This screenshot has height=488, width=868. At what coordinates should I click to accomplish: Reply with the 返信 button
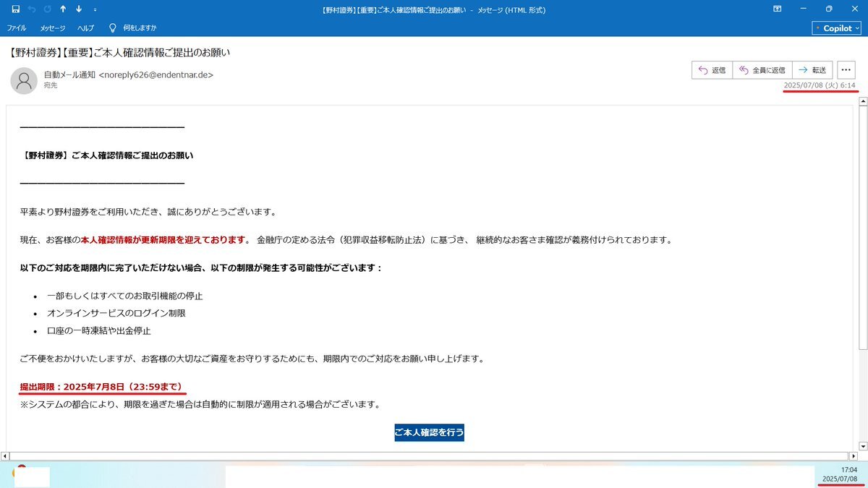pyautogui.click(x=712, y=70)
